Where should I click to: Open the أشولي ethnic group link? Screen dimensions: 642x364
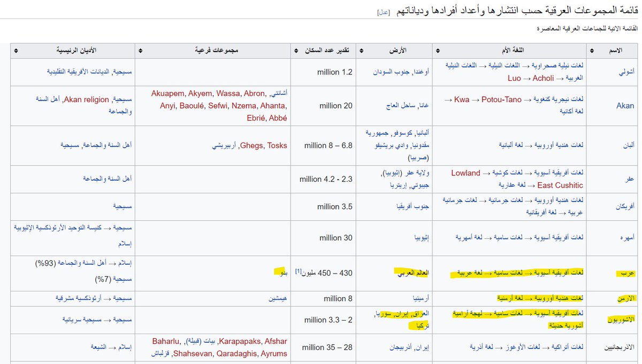(625, 72)
